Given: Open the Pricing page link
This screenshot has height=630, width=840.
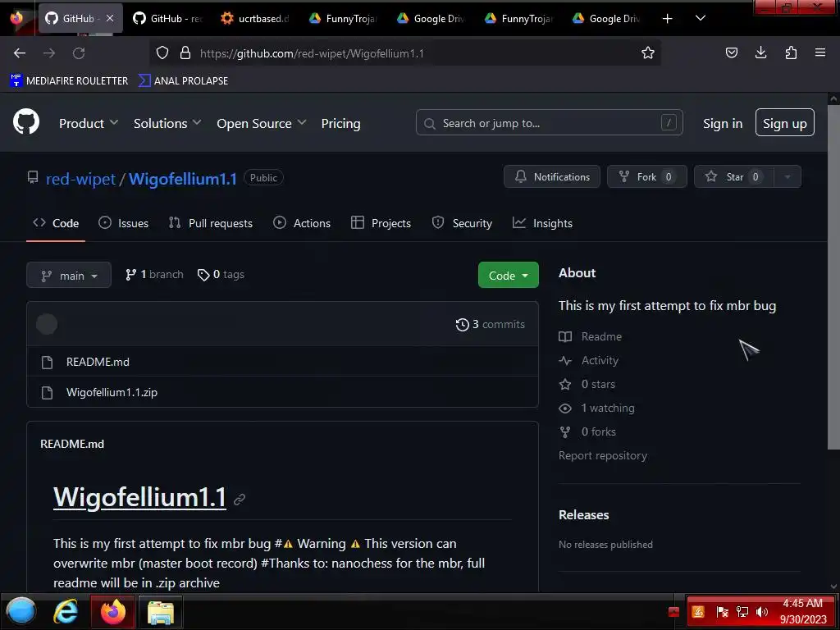Looking at the screenshot, I should pos(340,123).
